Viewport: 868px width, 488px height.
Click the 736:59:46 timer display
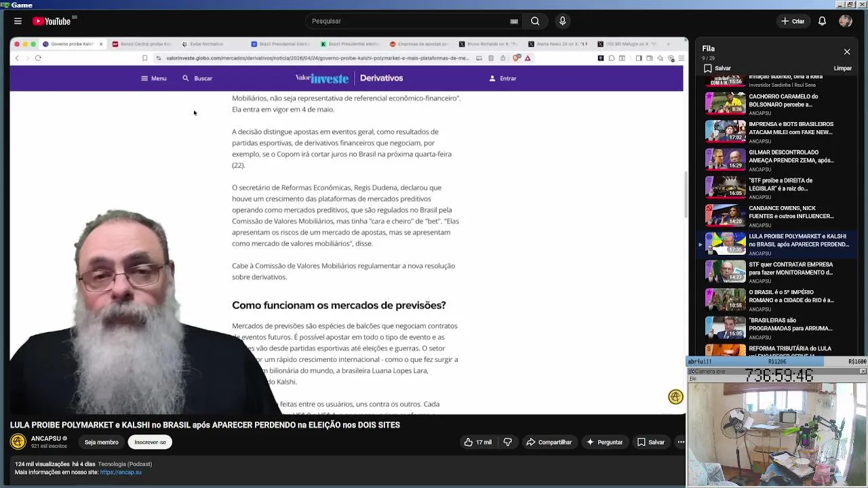[779, 375]
